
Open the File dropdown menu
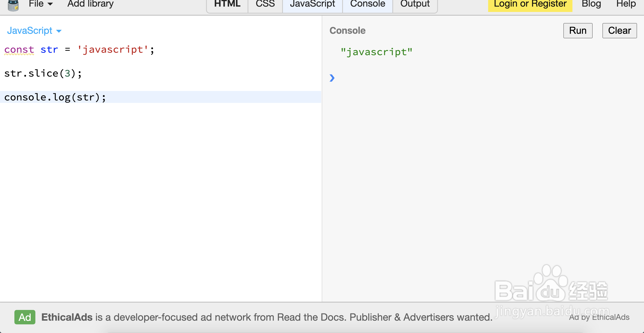tap(36, 4)
